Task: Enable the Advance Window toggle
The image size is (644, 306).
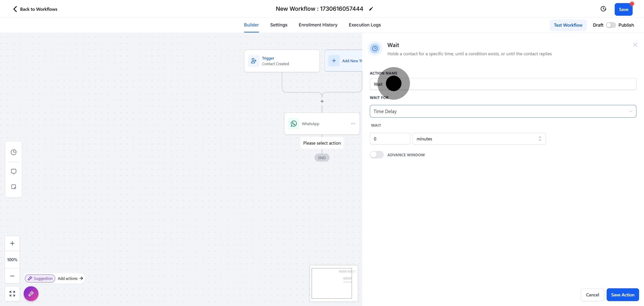Action: point(377,155)
